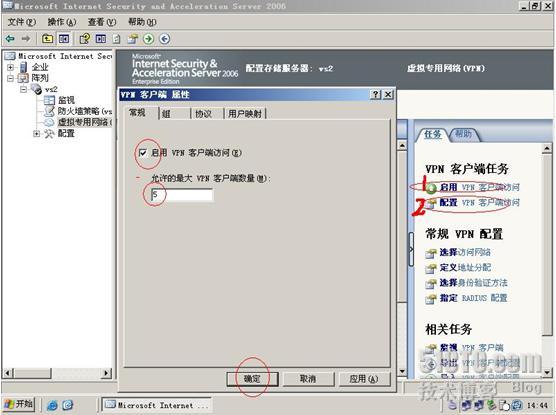The height and width of the screenshot is (415, 556).
Task: Click the Properties help sheet toolbar icon
Action: pos(84,38)
